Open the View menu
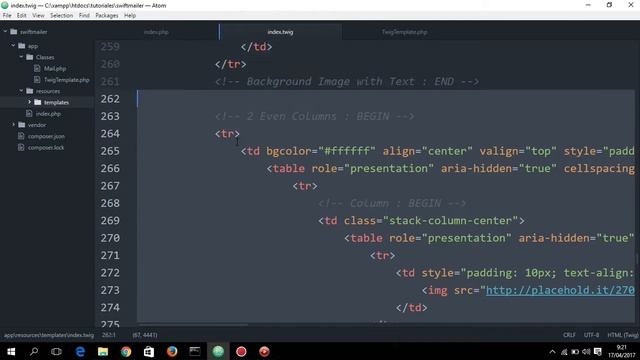This screenshot has width=640, height=360. [38, 16]
